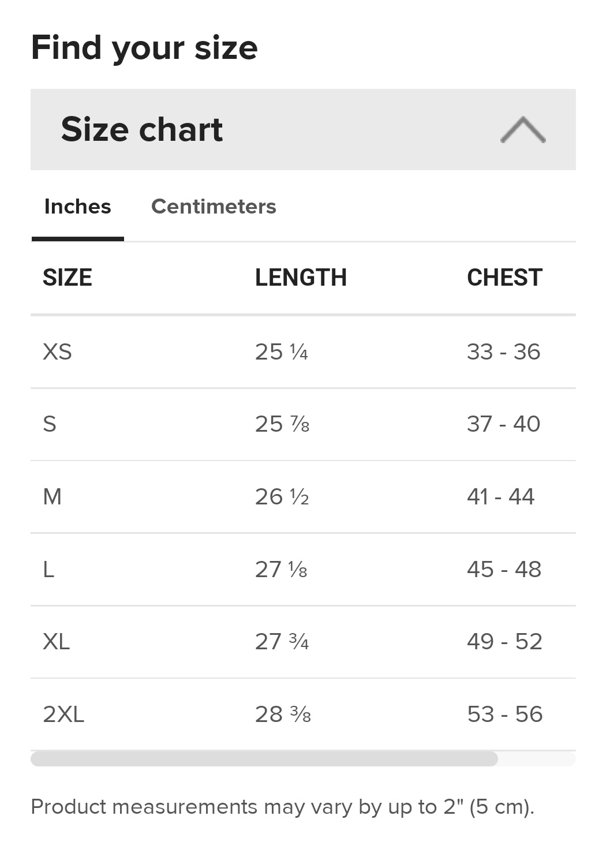
Task: Click the product measurements disclaimer text
Action: pyautogui.click(x=283, y=807)
